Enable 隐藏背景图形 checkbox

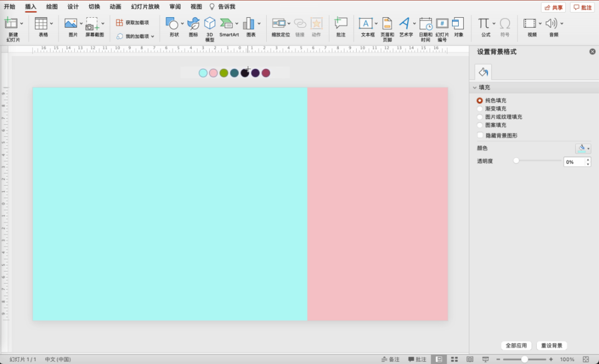click(x=480, y=135)
